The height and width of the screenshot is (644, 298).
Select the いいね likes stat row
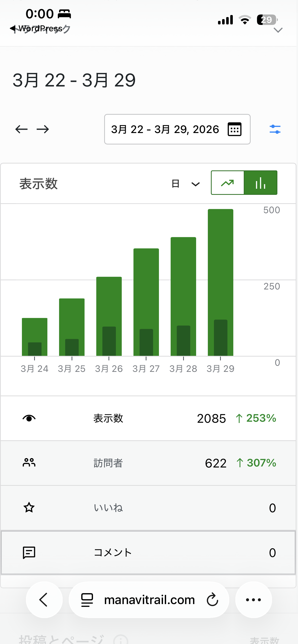148,508
